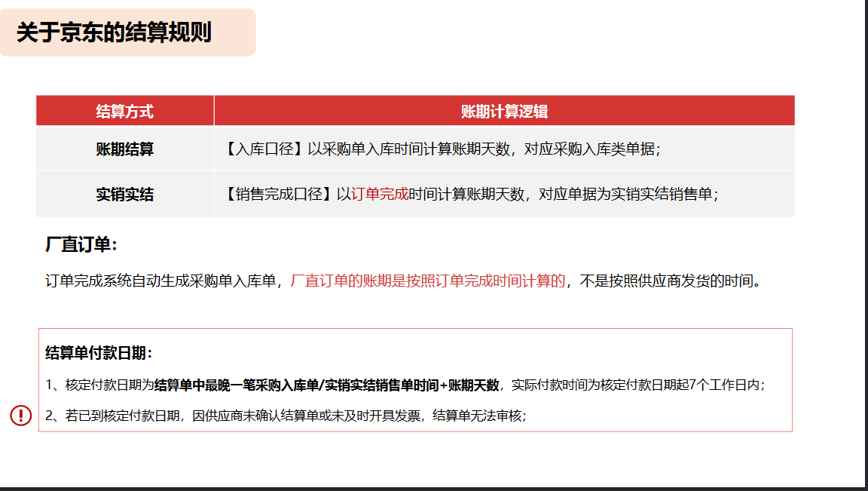Click red sentence 厂直订单的账期是按照订单完成时间计算的

click(428, 281)
